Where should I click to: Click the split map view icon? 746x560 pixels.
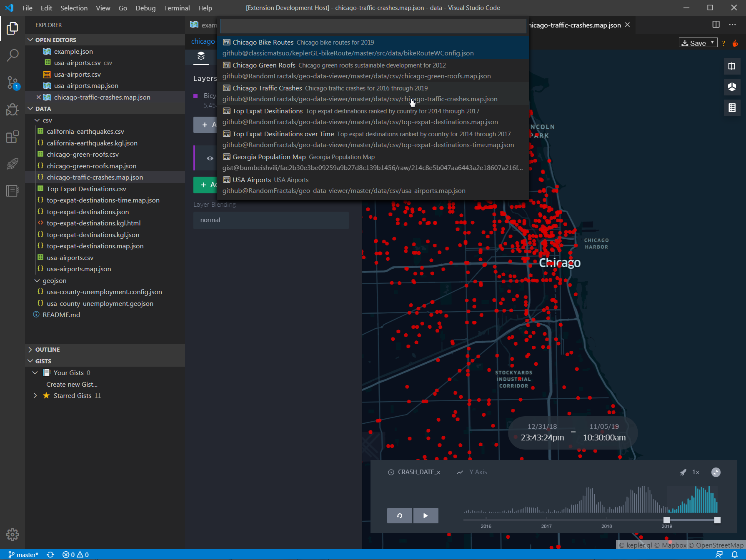click(732, 66)
